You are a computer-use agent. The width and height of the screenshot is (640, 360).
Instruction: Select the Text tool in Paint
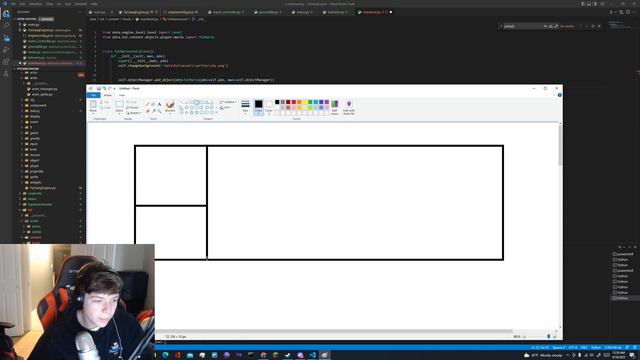159,104
